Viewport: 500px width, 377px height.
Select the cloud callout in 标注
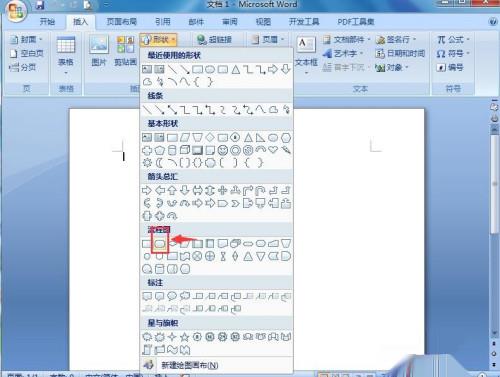pos(185,296)
